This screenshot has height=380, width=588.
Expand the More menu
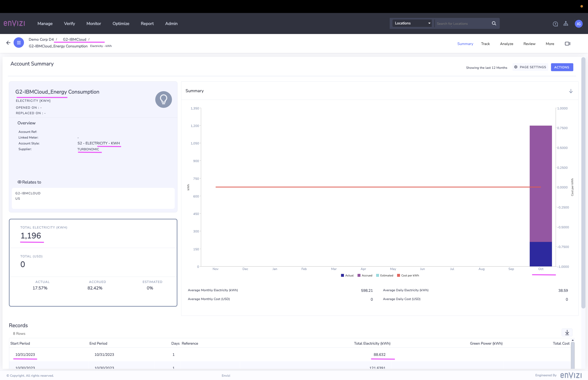click(550, 44)
